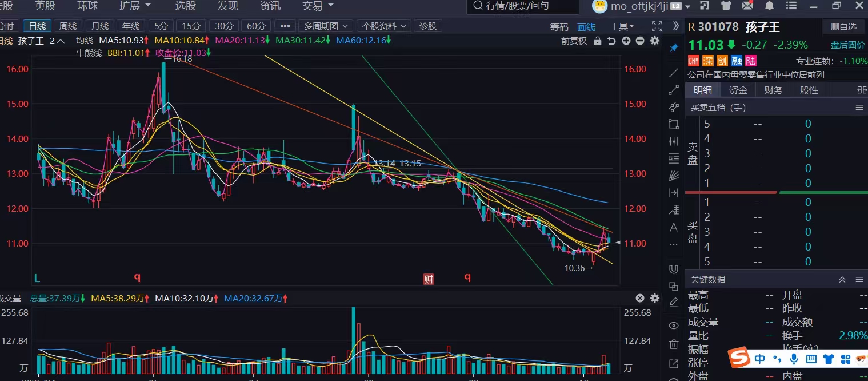Switch to the 股性 tab
The height and width of the screenshot is (381, 868).
(809, 90)
